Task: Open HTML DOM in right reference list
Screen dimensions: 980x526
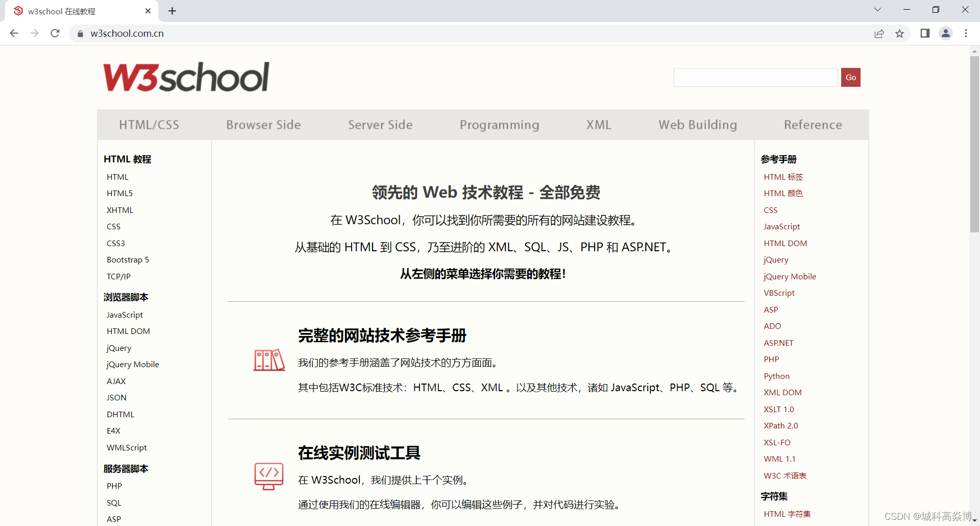Action: coord(785,243)
